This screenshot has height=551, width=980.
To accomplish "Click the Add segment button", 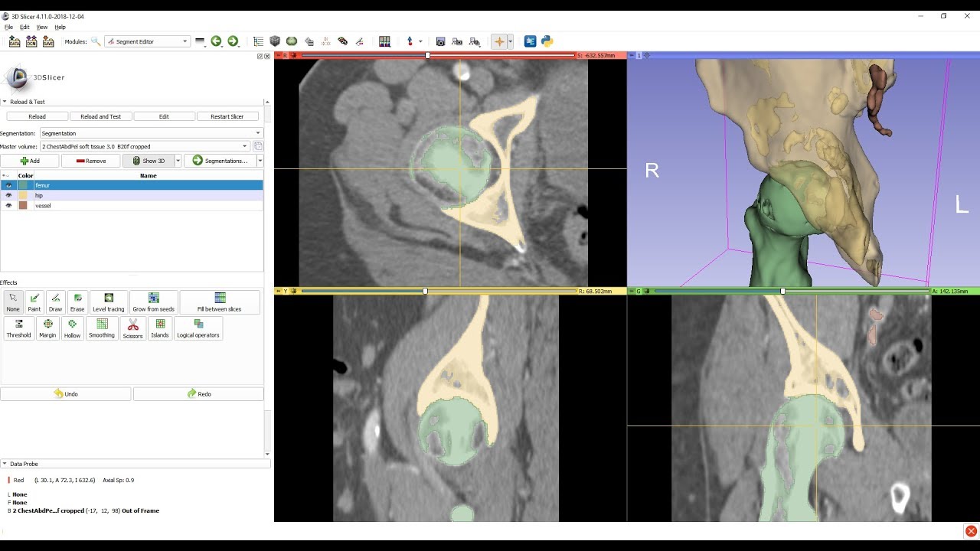I will [30, 161].
